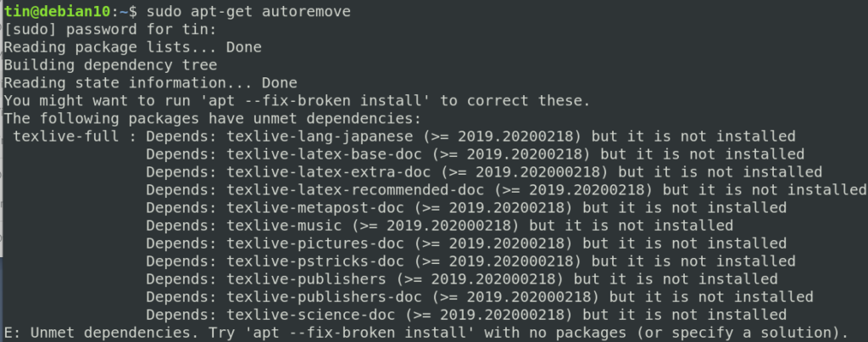Screen dimensions: 868x342
Task: Click the texlive-full package name
Action: point(66,137)
